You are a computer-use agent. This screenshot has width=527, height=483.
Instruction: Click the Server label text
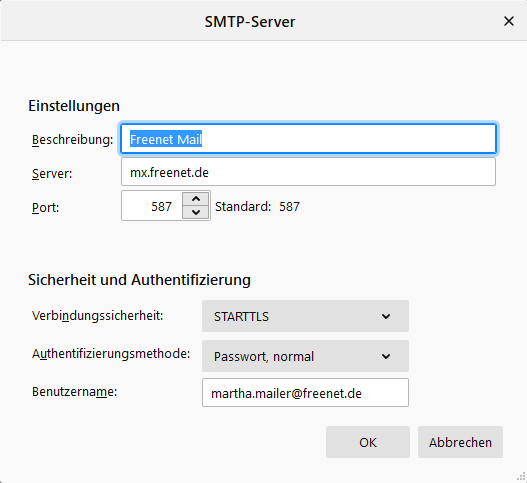tap(52, 174)
